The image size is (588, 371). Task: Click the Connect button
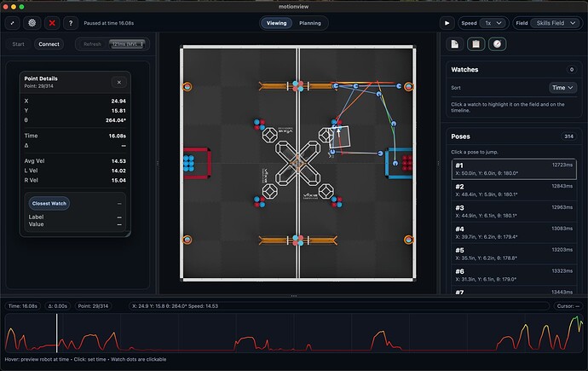pos(49,44)
